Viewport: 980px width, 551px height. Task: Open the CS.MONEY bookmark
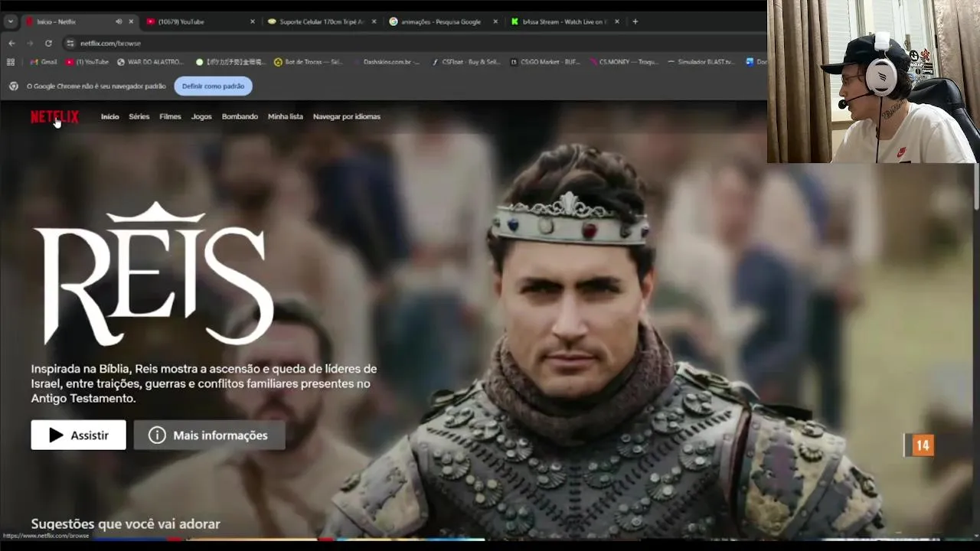(x=624, y=62)
